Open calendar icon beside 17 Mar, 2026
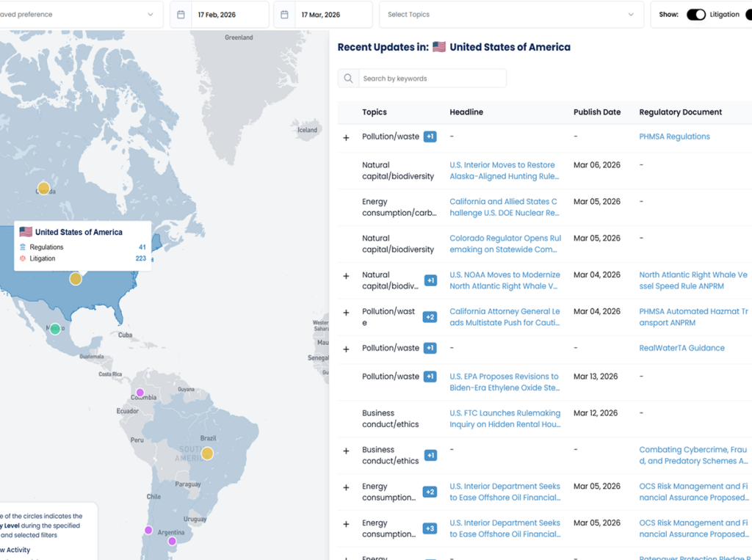This screenshot has width=752, height=560. [284, 15]
